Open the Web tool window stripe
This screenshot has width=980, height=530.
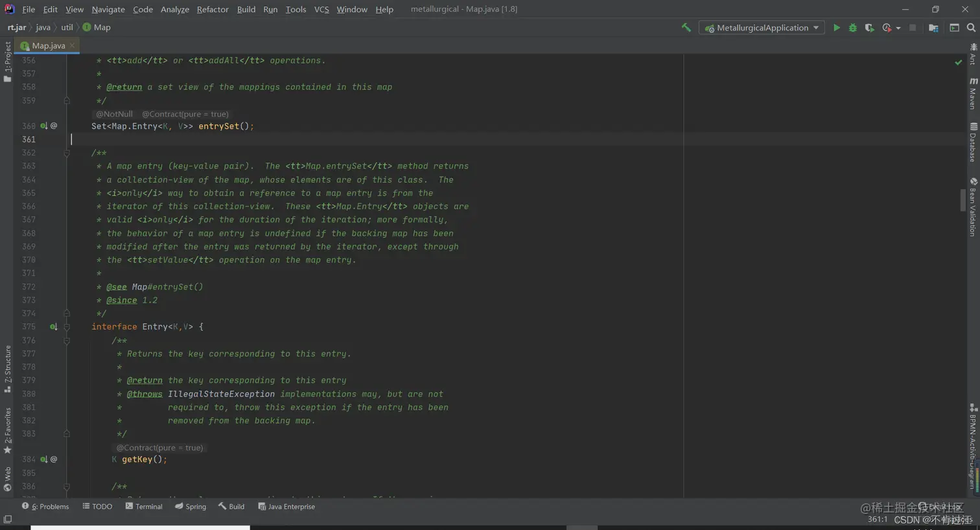pos(7,479)
